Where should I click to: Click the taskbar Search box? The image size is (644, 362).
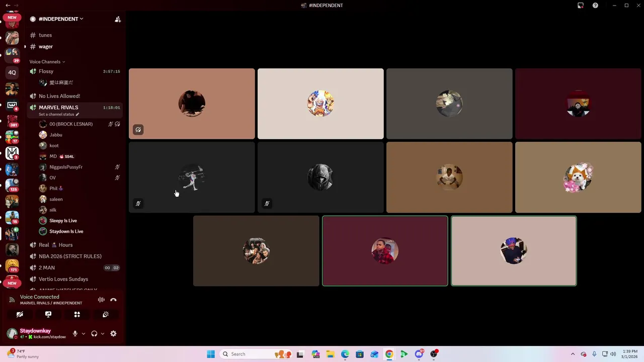[255, 354]
